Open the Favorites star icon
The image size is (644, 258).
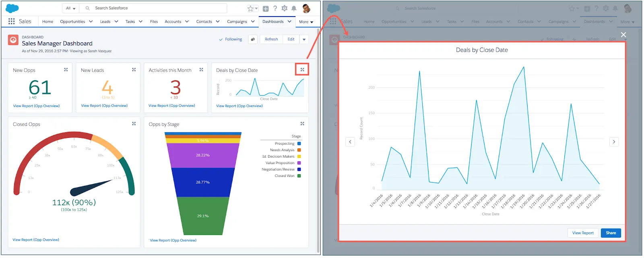[x=250, y=8]
